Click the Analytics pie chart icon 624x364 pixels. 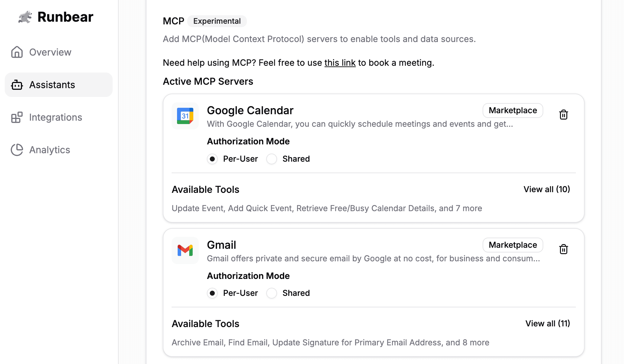tap(17, 150)
